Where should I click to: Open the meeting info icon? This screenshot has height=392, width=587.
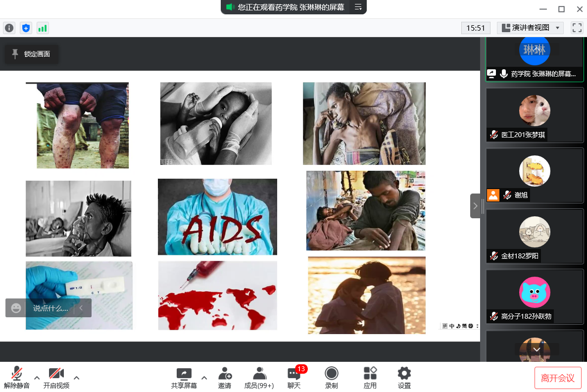[x=9, y=28]
